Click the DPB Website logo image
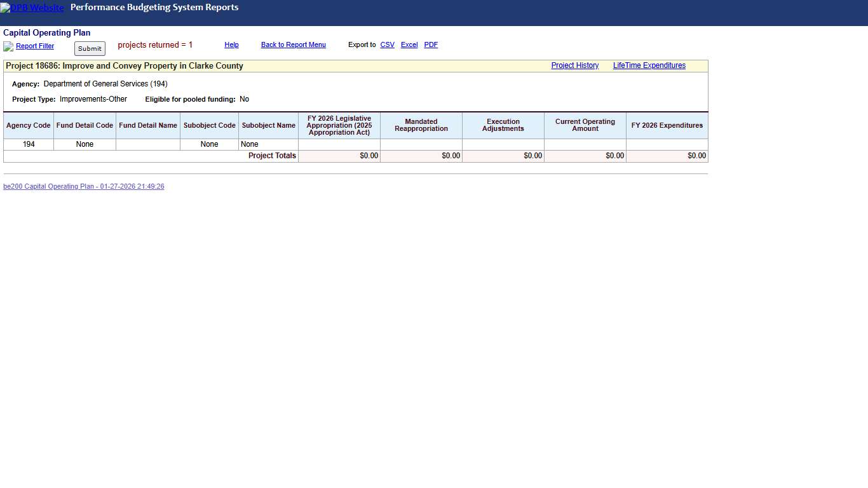 pos(32,8)
